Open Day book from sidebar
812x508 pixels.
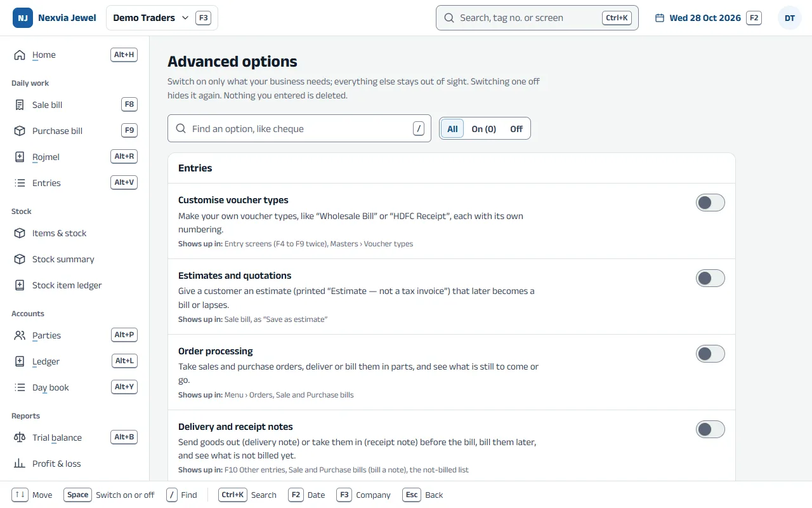(75, 387)
